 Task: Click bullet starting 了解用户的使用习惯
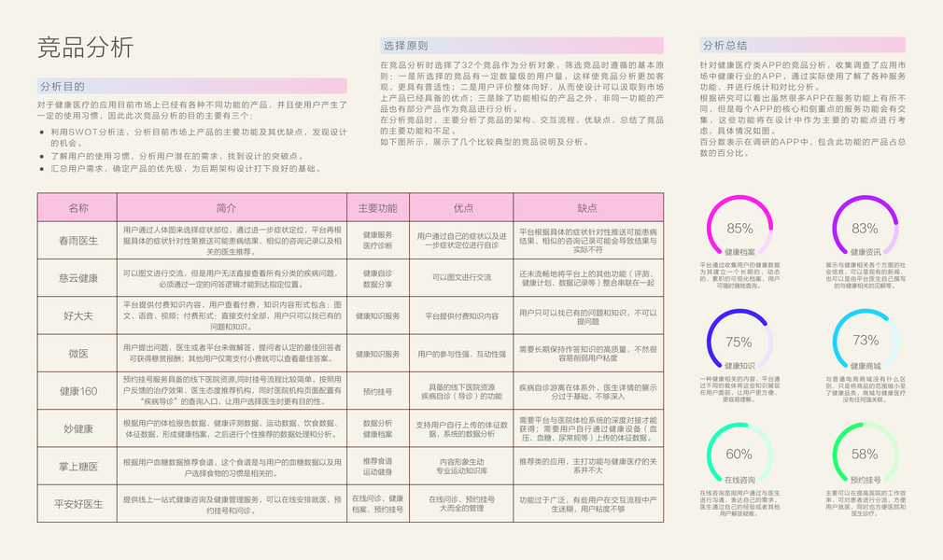(172, 156)
